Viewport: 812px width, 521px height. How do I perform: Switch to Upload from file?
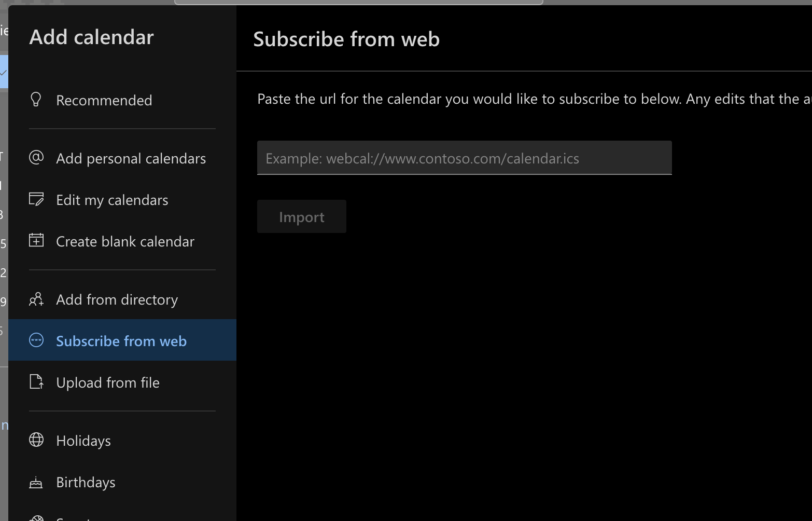tap(107, 382)
